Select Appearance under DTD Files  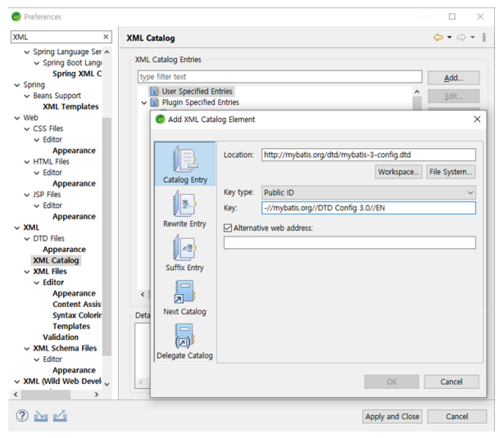click(64, 250)
